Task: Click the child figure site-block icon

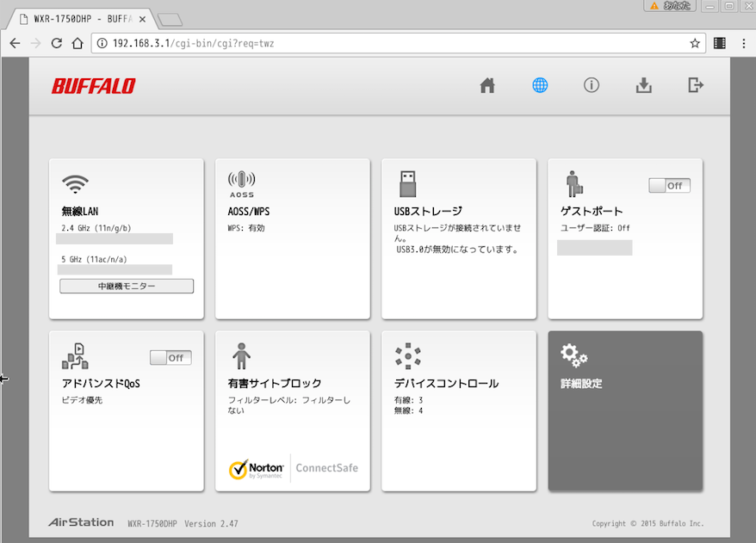Action: click(242, 356)
